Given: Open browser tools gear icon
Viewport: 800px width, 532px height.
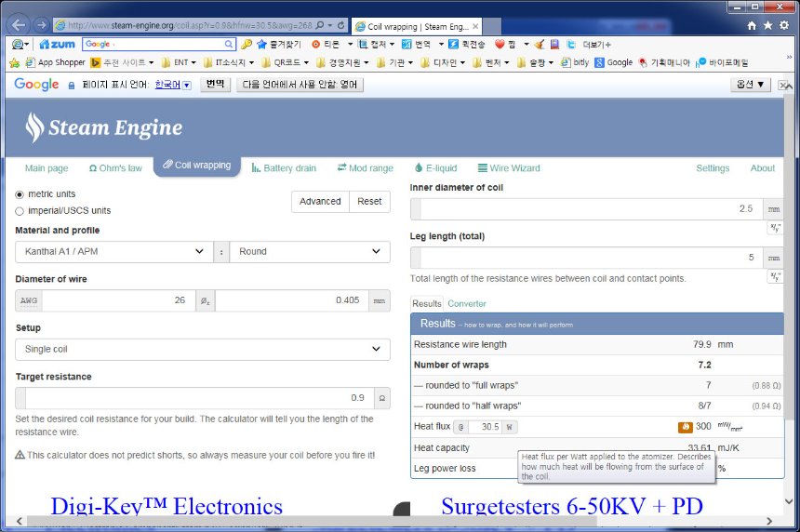Looking at the screenshot, I should click(784, 25).
